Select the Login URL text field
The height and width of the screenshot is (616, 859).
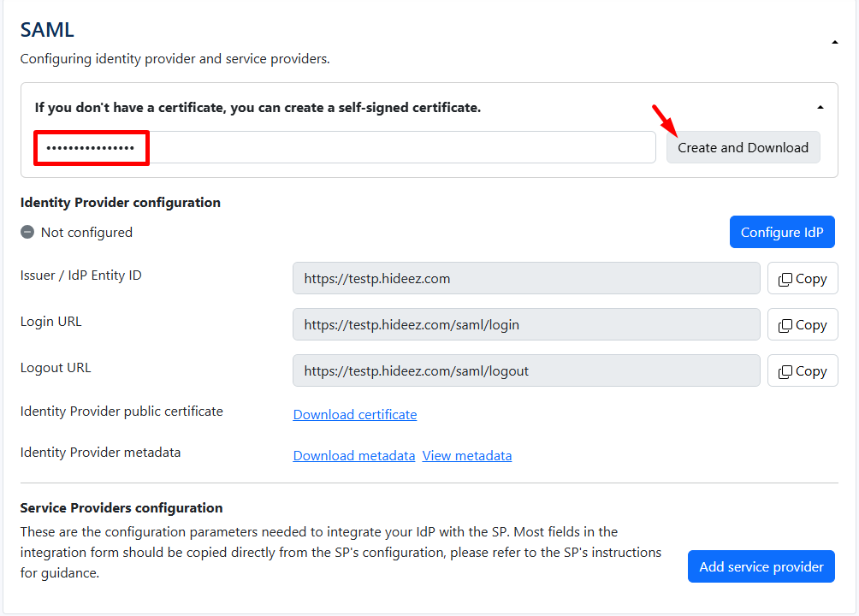(x=525, y=324)
